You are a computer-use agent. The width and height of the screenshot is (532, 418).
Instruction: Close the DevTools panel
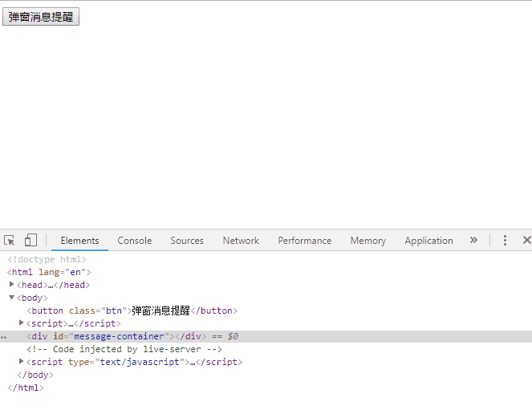(526, 240)
